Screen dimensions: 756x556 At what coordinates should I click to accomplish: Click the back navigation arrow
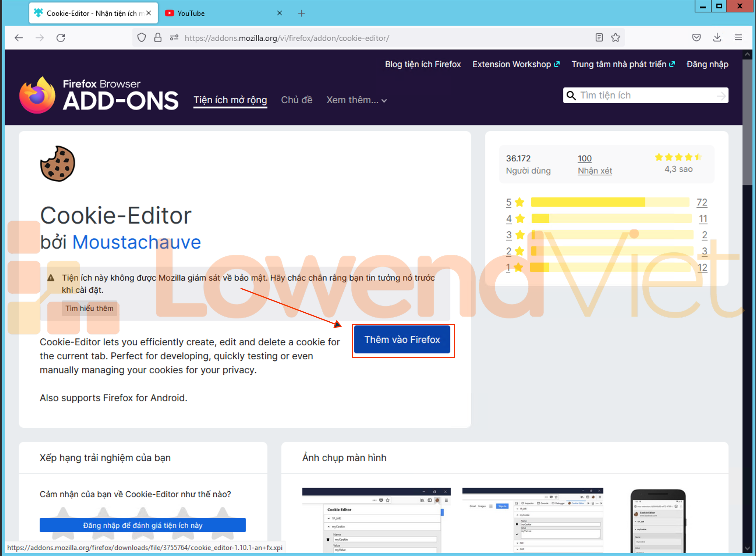pyautogui.click(x=19, y=38)
